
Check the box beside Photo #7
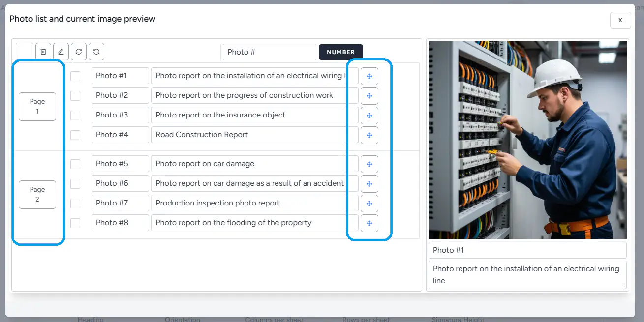[75, 203]
